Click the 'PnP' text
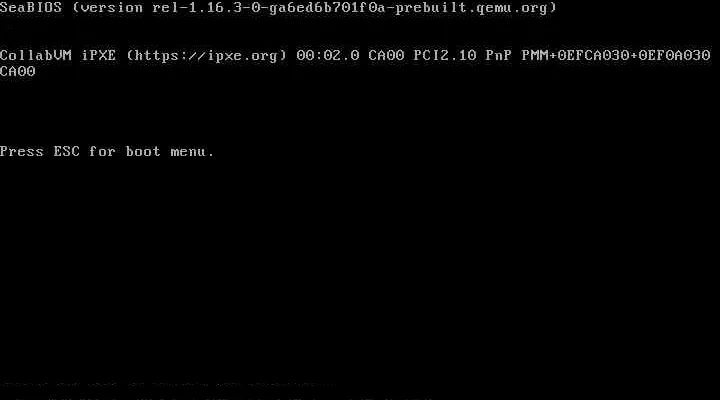This screenshot has height=400, width=720. pos(499,56)
